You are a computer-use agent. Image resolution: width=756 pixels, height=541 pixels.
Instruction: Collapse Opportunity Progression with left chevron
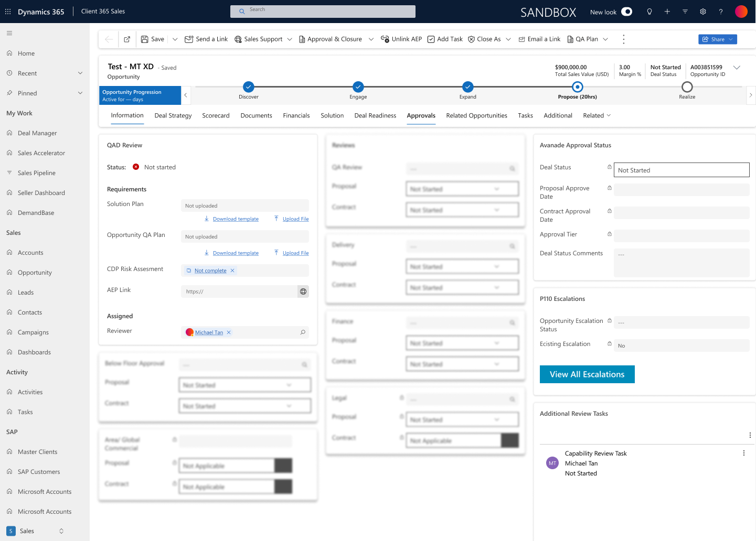click(186, 95)
